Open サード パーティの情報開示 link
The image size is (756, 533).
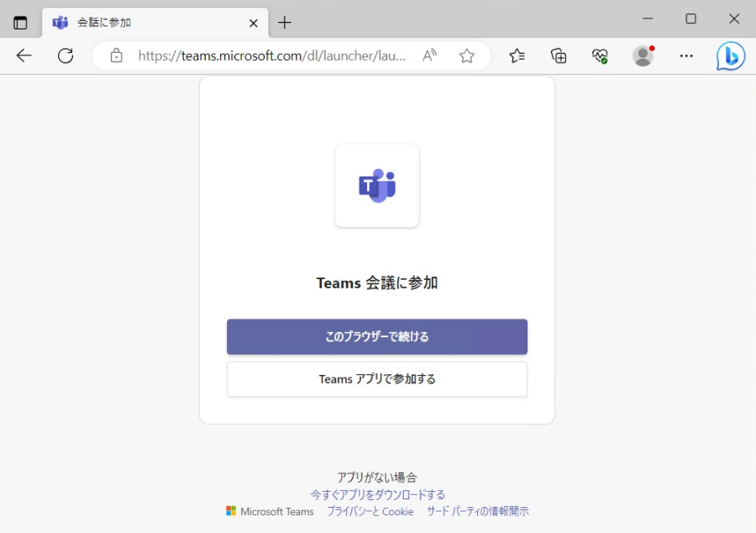point(477,511)
